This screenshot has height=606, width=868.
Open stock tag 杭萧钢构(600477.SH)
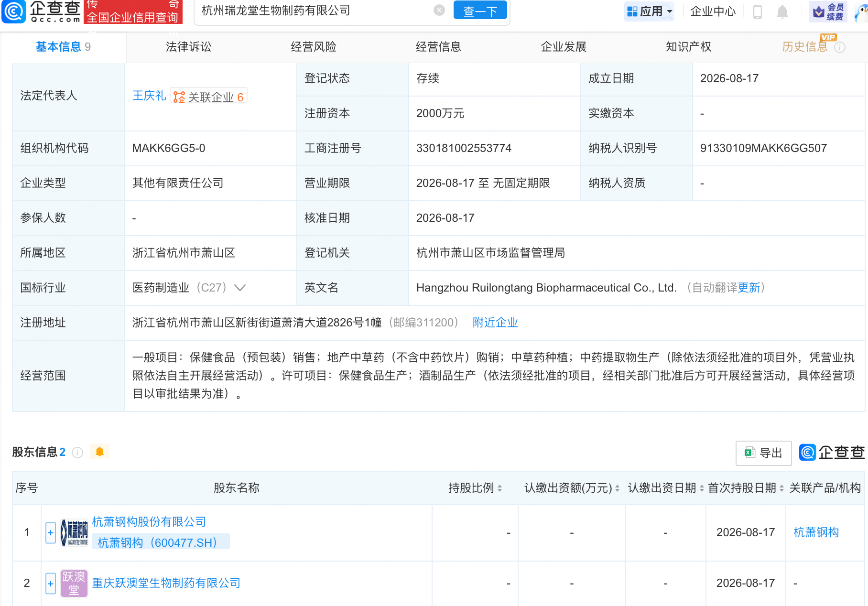161,542
